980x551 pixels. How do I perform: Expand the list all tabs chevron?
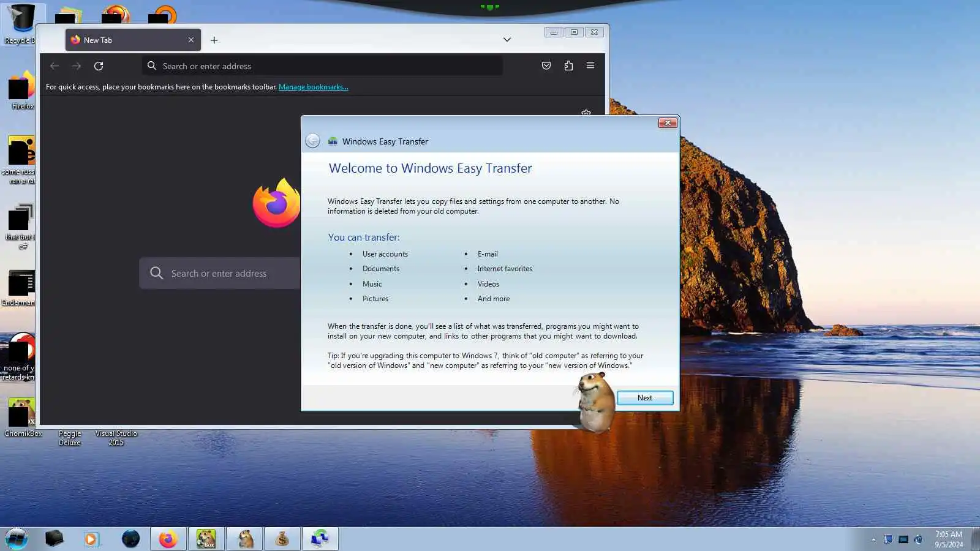pos(507,40)
